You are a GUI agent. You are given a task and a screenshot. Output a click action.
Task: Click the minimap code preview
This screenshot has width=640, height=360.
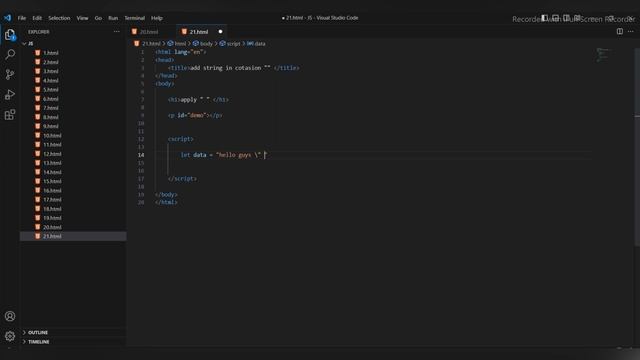point(604,55)
